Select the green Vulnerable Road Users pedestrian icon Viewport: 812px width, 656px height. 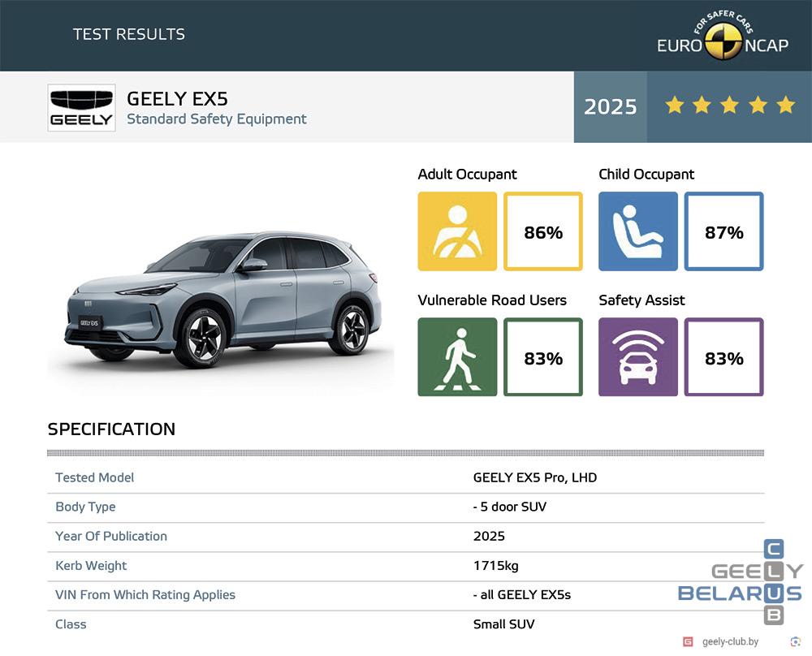click(457, 357)
